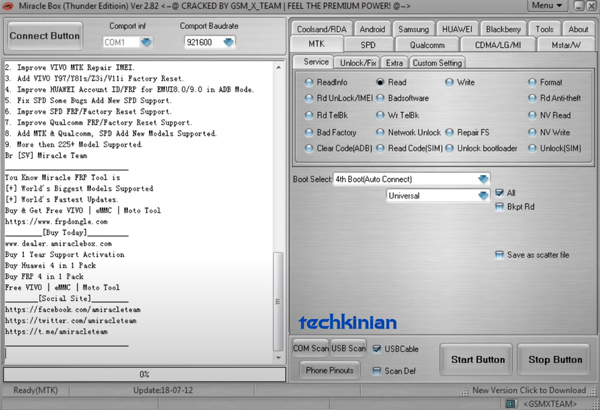Click the log scrollbar down arrow
This screenshot has width=600, height=410.
pyautogui.click(x=279, y=358)
